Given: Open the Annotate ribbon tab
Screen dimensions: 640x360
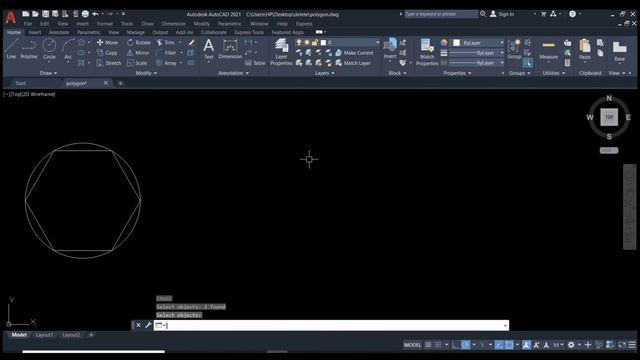Looking at the screenshot, I should pyautogui.click(x=59, y=32).
